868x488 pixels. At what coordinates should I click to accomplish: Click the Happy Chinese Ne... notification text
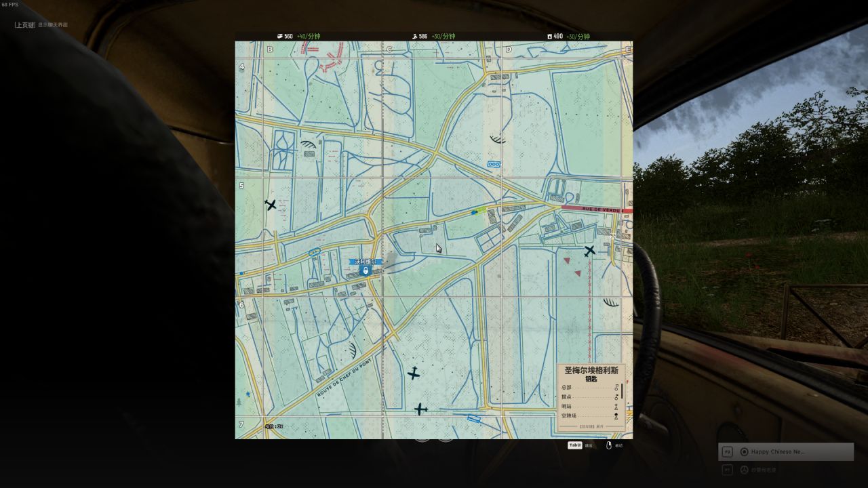778,452
